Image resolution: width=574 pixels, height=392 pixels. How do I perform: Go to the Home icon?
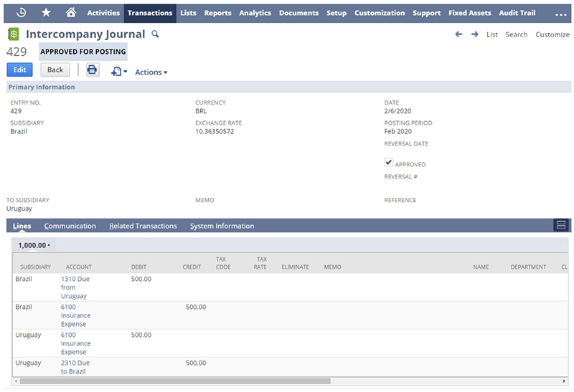click(70, 12)
